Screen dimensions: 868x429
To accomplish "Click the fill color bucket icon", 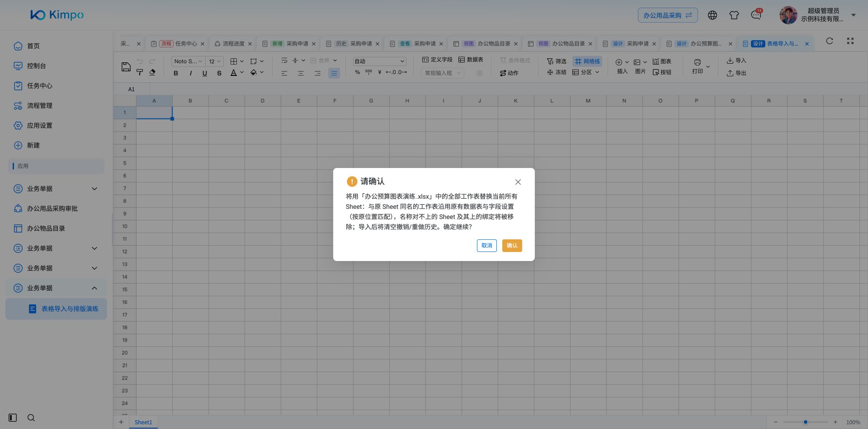I will pyautogui.click(x=254, y=73).
